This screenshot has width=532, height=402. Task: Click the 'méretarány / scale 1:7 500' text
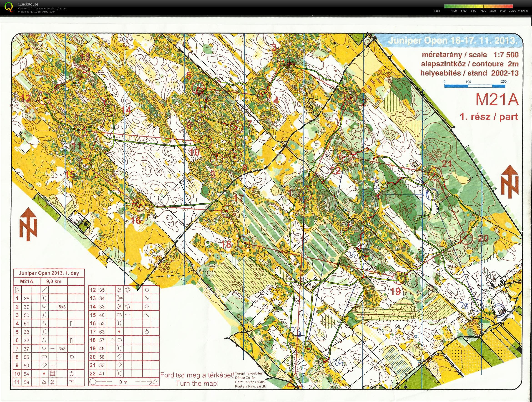[x=470, y=55]
